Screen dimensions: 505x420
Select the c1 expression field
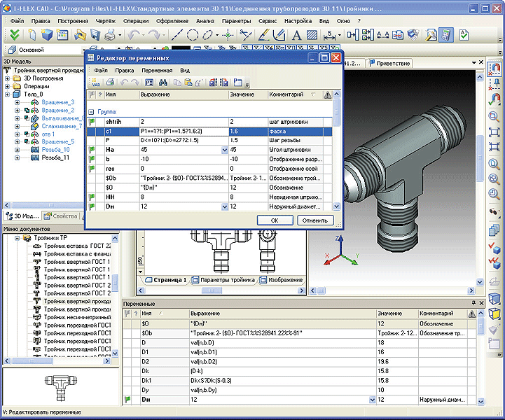184,132
